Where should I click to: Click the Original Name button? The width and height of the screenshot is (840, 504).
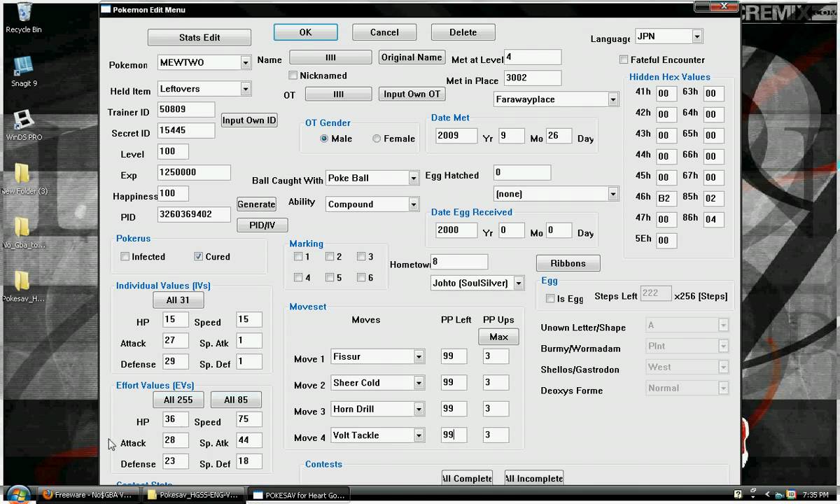(x=412, y=57)
